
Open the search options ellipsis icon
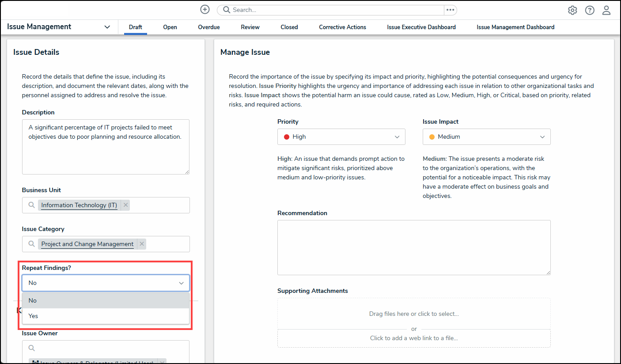click(x=450, y=10)
